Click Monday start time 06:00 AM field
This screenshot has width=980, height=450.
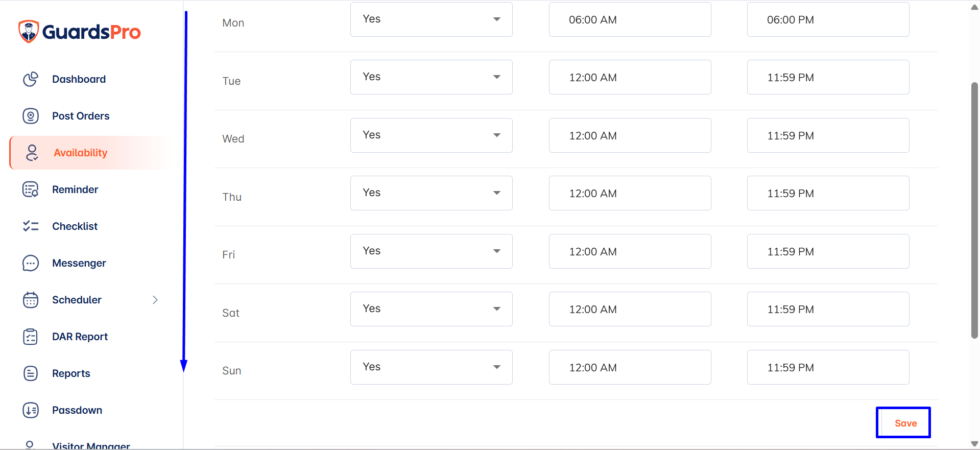(630, 19)
